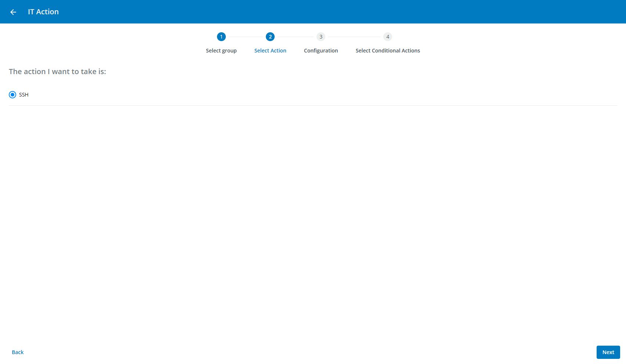Click the highlighted step 2 circle

click(270, 37)
